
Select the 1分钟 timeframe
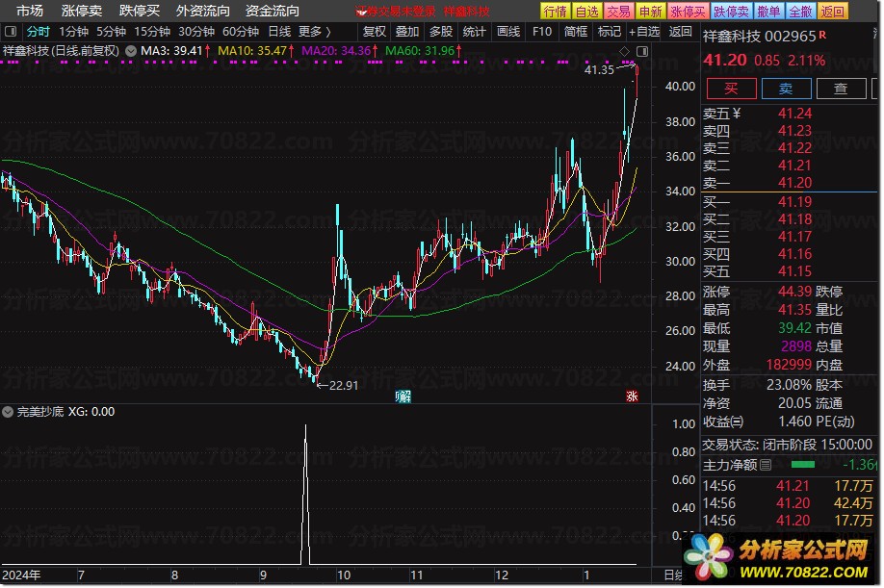tap(73, 32)
